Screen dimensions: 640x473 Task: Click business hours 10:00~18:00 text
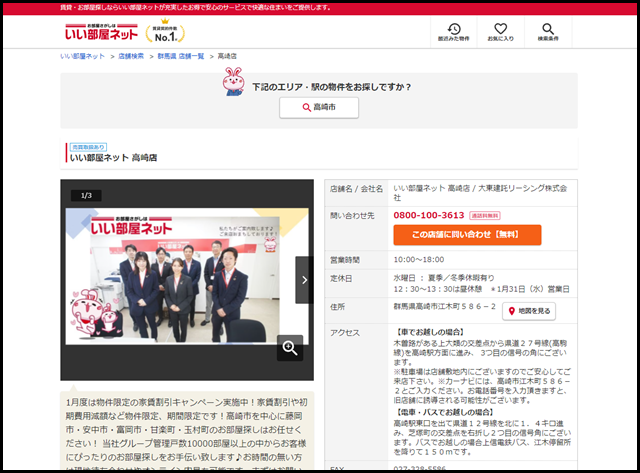point(419,260)
